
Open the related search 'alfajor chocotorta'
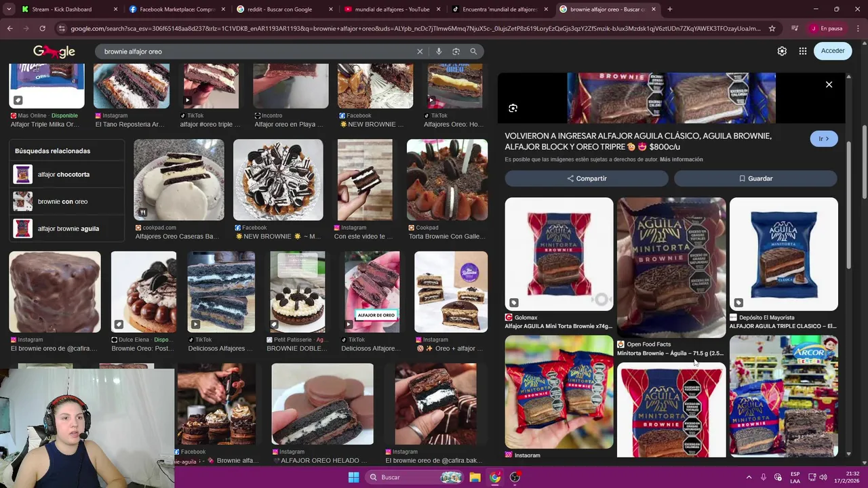[x=68, y=174]
